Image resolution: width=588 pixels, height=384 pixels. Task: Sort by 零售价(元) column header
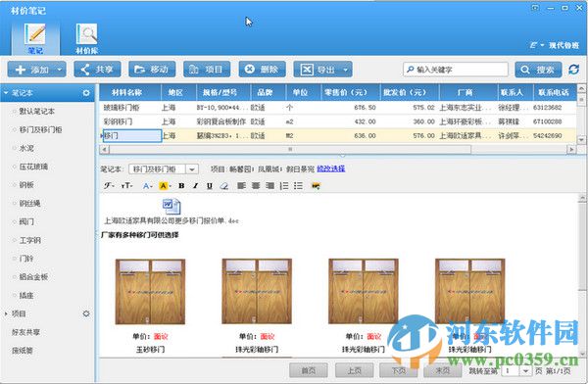coord(350,92)
